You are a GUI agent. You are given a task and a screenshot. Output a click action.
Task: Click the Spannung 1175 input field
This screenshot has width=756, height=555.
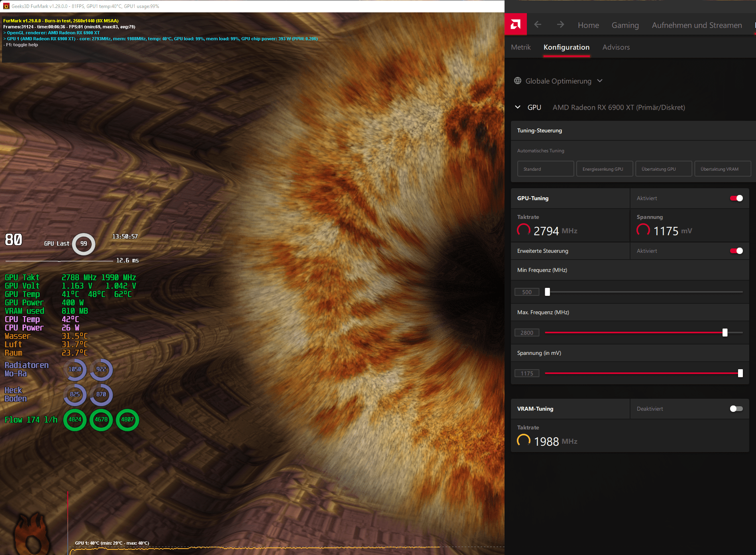527,373
